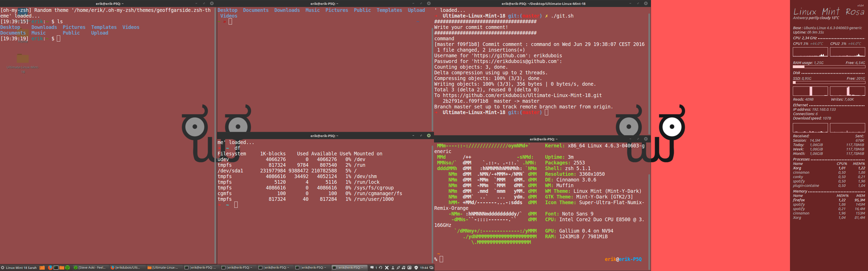Click 'Antwerp partly cloudy 18°C' in conky
868x271 pixels.
point(816,18)
